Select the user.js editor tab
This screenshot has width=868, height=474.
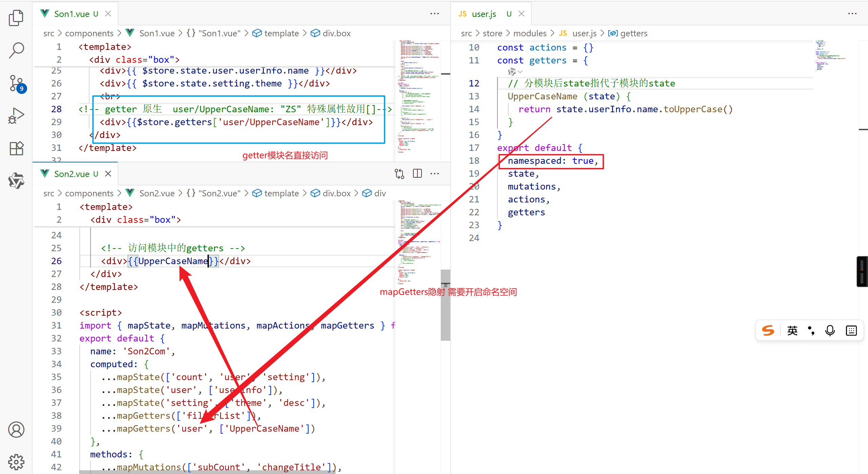click(x=484, y=14)
